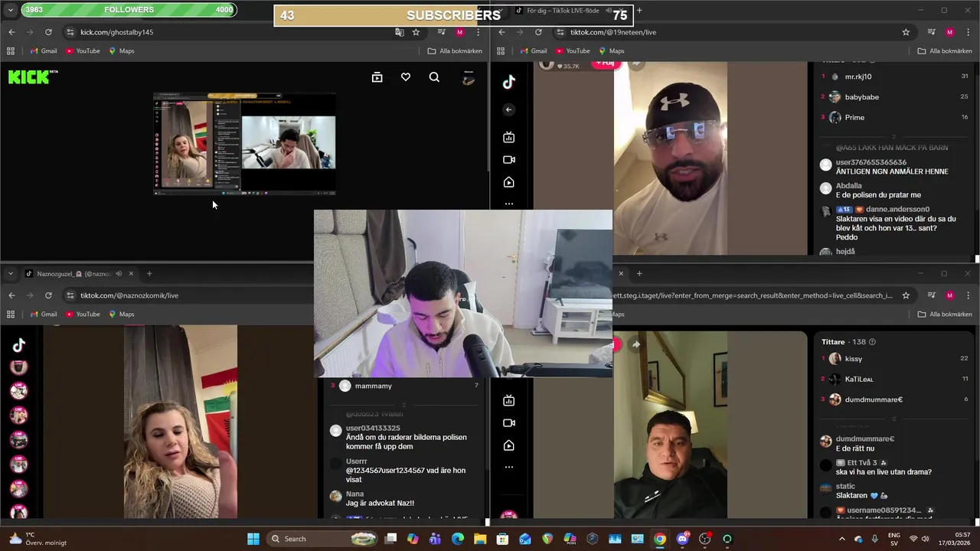Open File Explorer from the taskbar
Image resolution: width=980 pixels, height=551 pixels.
coord(480,539)
